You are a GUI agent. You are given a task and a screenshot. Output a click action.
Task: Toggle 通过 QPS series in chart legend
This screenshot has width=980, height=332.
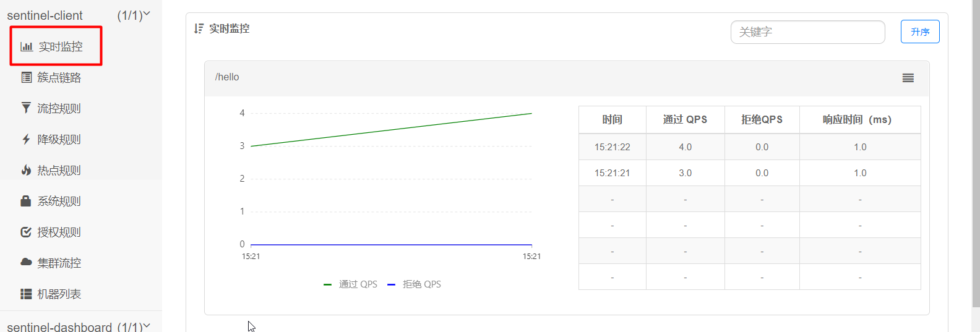(351, 284)
